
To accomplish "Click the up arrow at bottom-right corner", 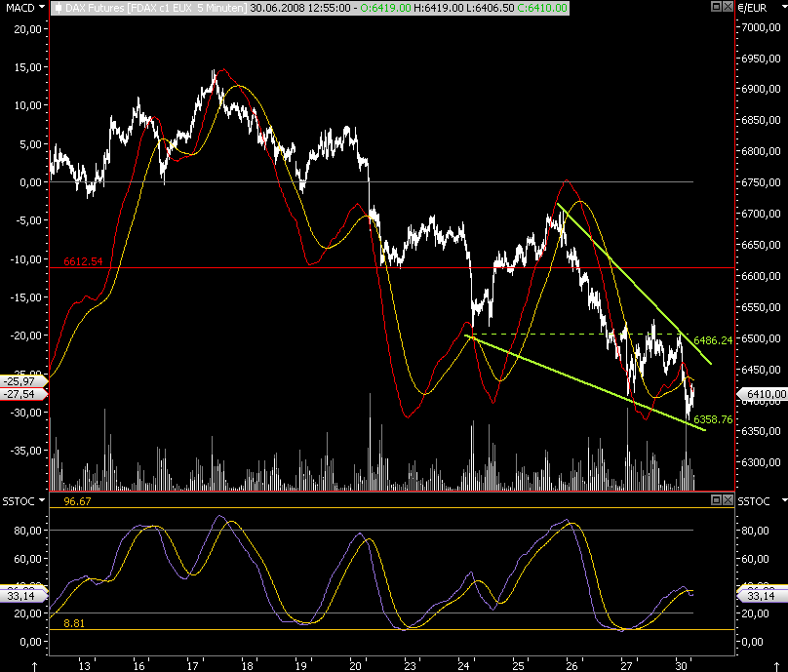I will pos(777,666).
